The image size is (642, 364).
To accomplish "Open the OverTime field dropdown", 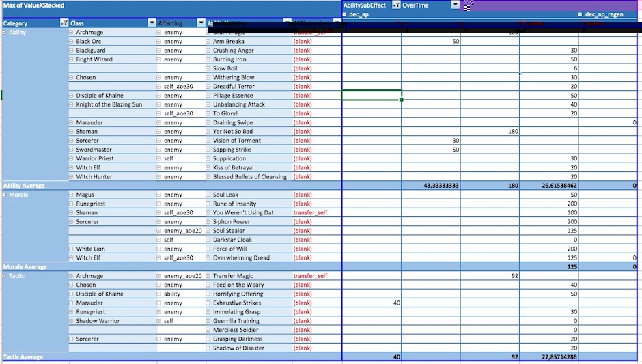I will click(x=455, y=5).
